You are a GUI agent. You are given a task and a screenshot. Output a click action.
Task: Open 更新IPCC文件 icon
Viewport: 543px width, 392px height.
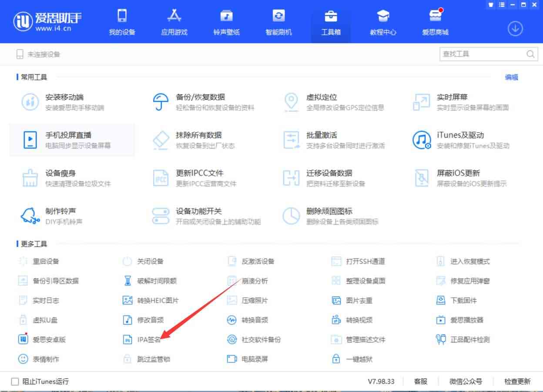point(161,178)
